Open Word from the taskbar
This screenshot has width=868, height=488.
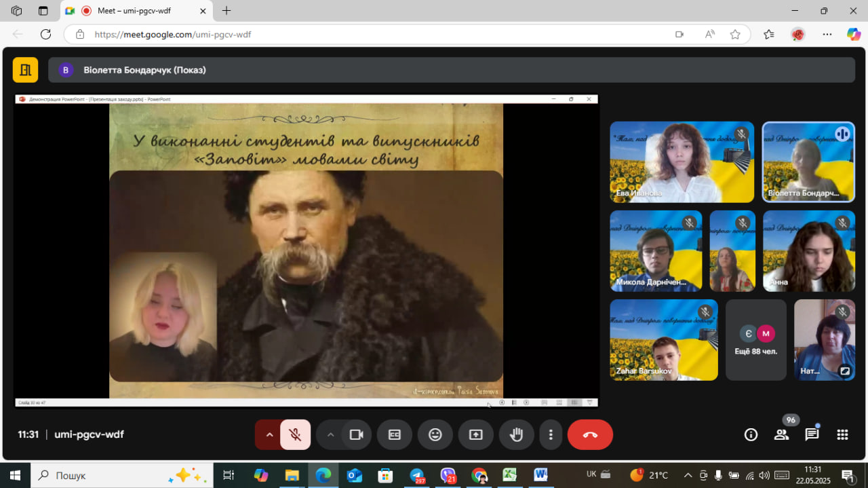(x=540, y=475)
